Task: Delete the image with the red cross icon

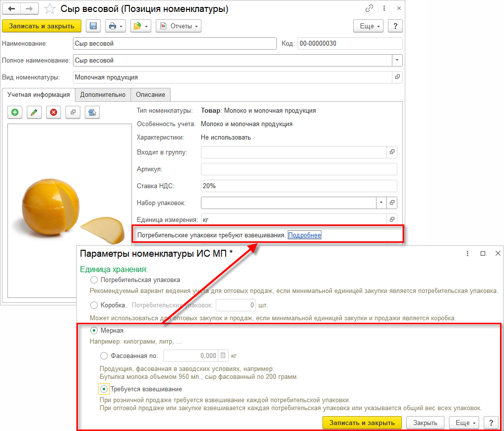Action: click(x=54, y=112)
